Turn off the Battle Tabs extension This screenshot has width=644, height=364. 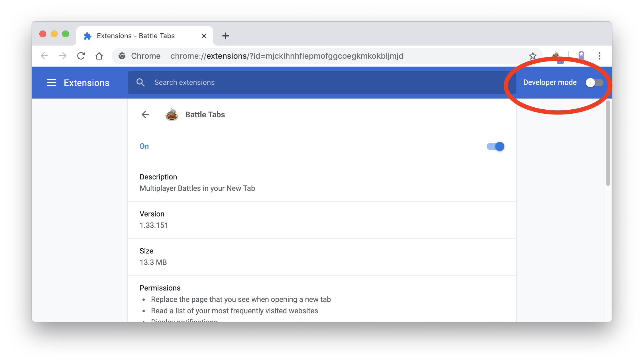click(496, 146)
